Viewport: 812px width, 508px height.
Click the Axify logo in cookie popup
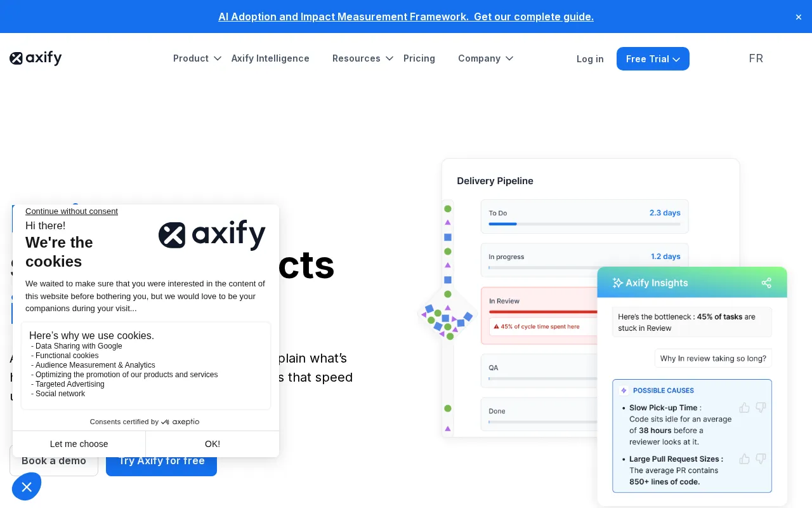(212, 235)
